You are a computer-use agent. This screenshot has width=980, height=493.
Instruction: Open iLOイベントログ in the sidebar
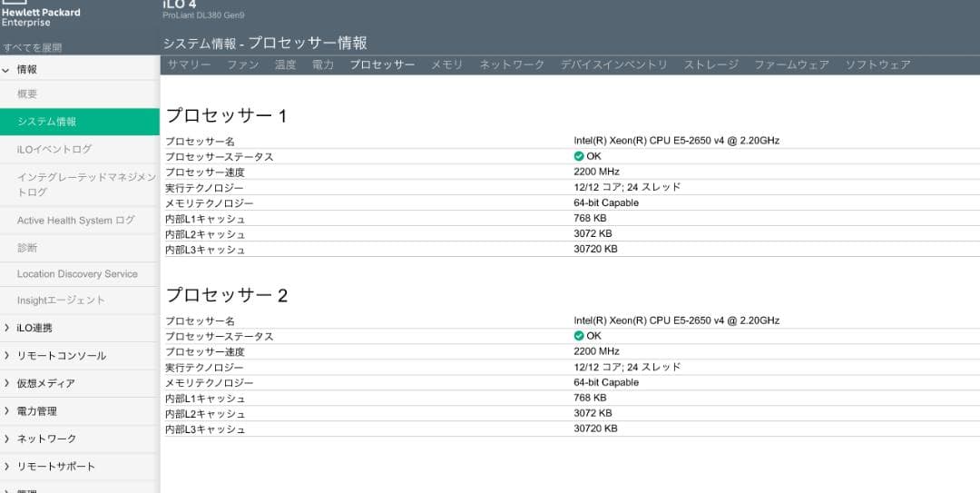click(x=79, y=149)
